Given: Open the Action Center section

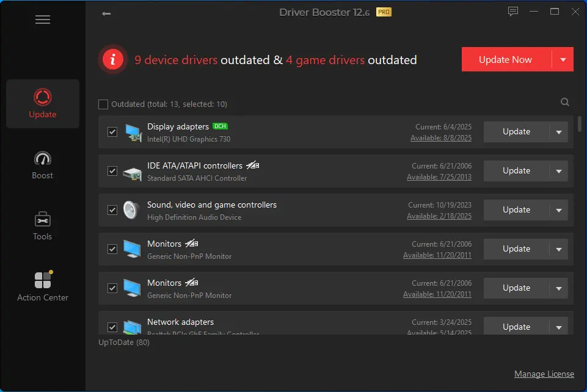Looking at the screenshot, I should 43,287.
